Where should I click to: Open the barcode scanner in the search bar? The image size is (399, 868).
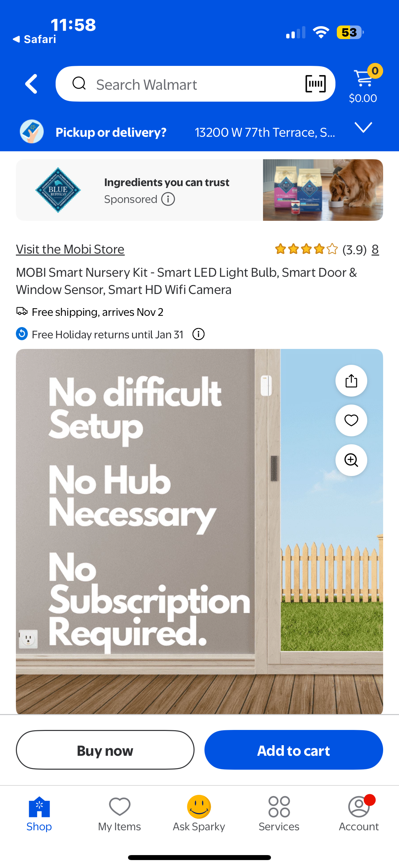(x=315, y=83)
